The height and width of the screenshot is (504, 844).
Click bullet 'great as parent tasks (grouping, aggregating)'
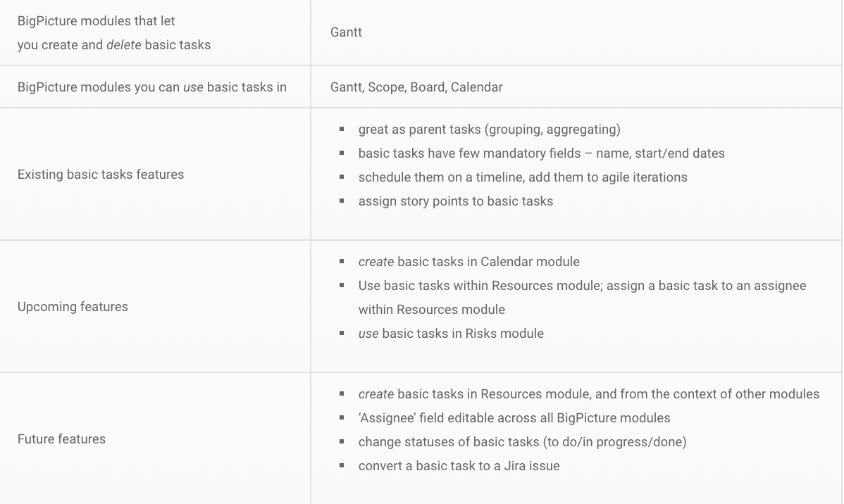490,129
